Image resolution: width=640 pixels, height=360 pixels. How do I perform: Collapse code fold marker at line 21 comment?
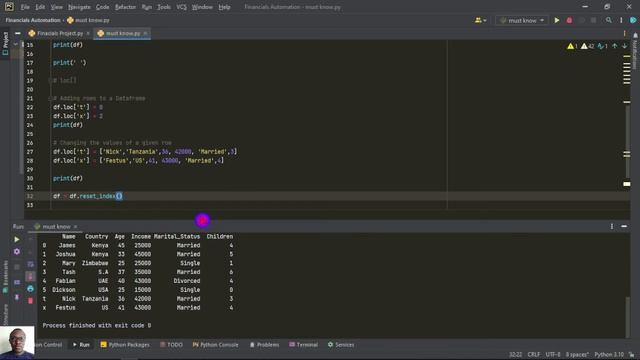(x=50, y=98)
